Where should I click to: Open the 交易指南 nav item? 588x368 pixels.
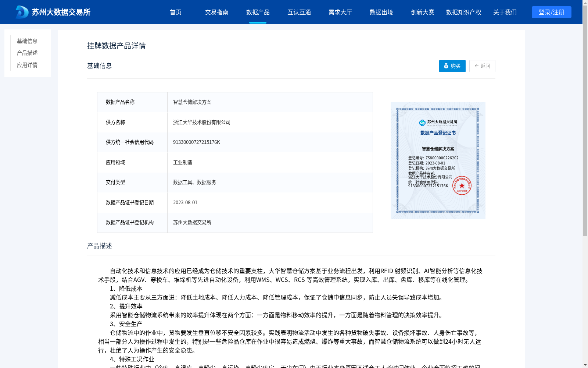point(217,12)
